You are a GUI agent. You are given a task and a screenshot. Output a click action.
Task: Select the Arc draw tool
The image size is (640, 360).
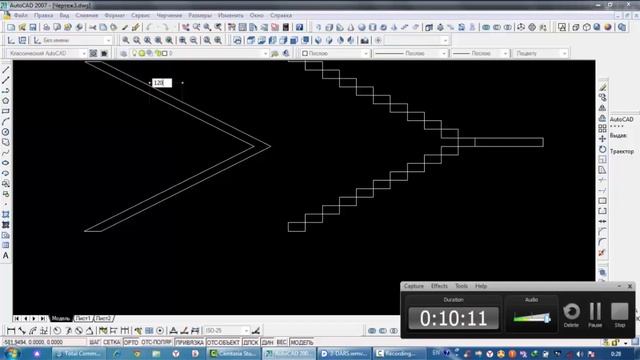[x=6, y=122]
